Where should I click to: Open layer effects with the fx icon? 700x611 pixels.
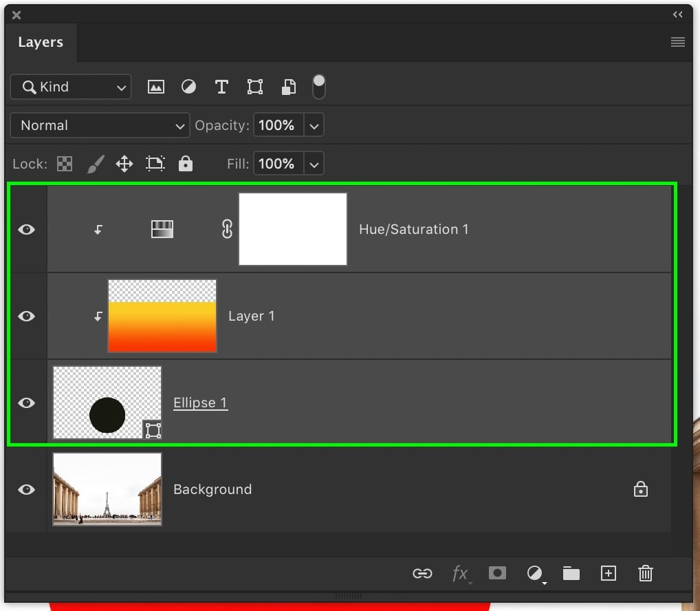[x=461, y=573]
